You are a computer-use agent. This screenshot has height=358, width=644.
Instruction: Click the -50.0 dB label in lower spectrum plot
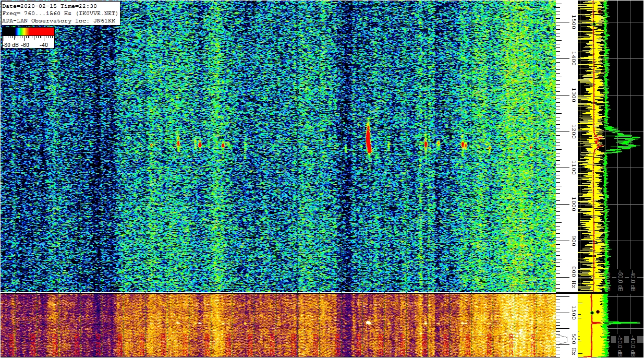(x=621, y=345)
